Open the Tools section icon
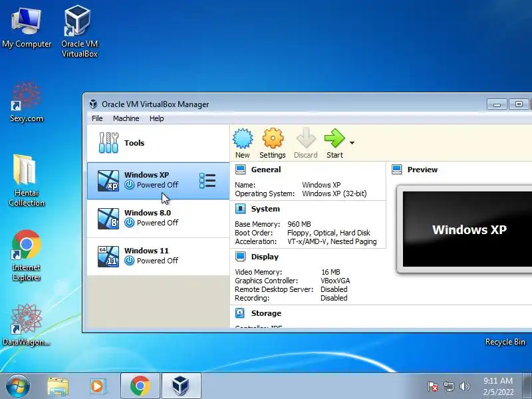The width and height of the screenshot is (532, 399). tap(108, 143)
